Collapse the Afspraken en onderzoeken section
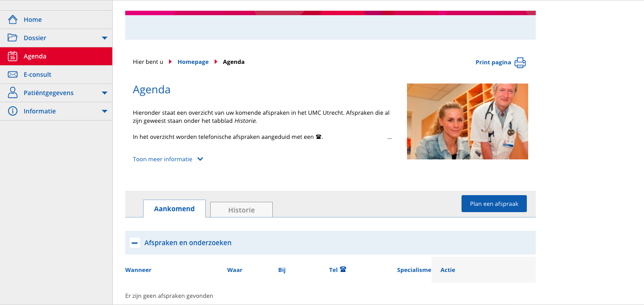This screenshot has height=305, width=644. (135, 243)
